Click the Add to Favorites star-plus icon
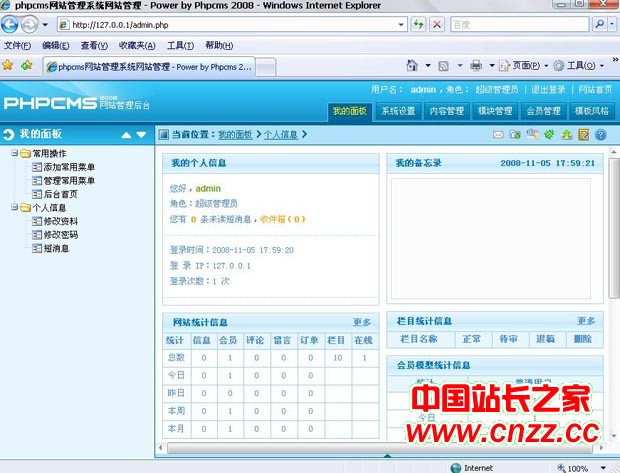620x473 pixels. tap(26, 65)
